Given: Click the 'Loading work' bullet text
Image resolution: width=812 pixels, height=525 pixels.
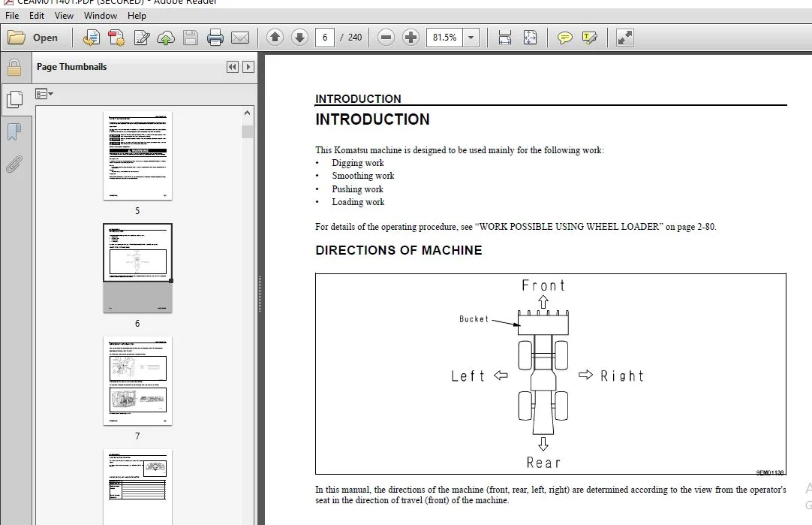Looking at the screenshot, I should tap(358, 202).
